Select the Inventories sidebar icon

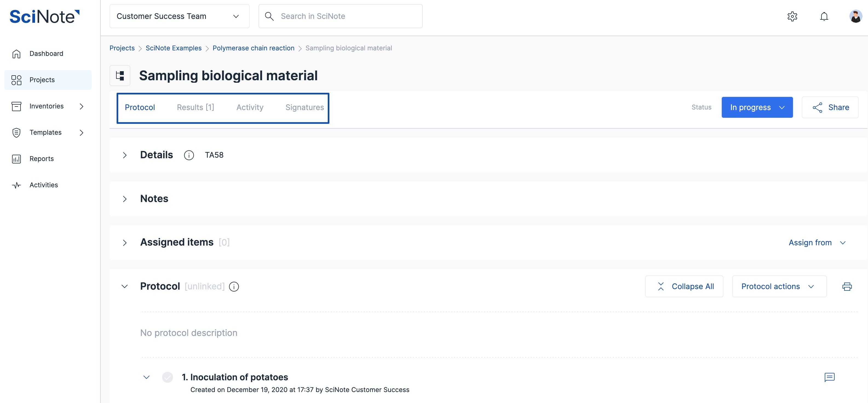pos(16,106)
